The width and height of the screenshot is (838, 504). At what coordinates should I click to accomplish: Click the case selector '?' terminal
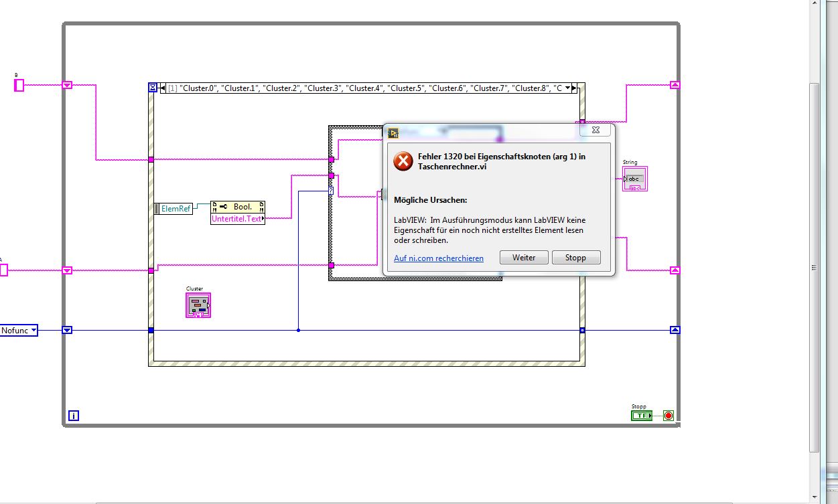point(331,191)
